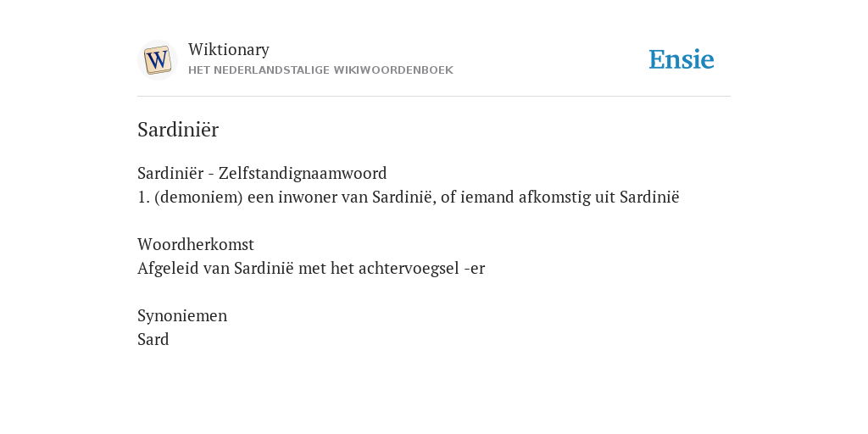Click the Synoniemen section label
This screenshot has height=434, width=868.
(182, 315)
